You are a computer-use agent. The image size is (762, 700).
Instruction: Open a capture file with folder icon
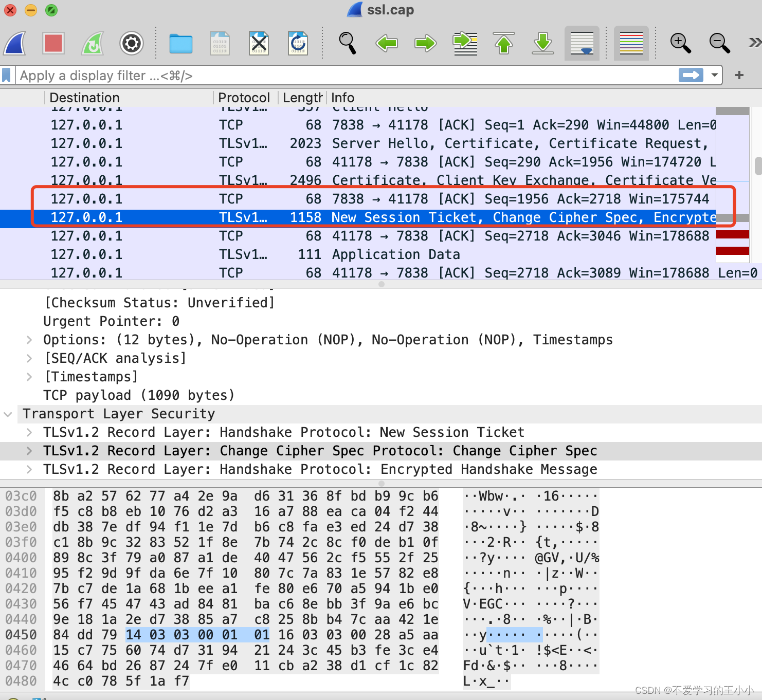[x=181, y=44]
